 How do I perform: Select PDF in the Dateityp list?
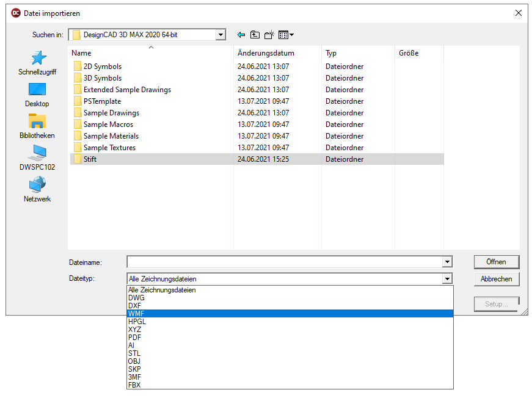(135, 338)
